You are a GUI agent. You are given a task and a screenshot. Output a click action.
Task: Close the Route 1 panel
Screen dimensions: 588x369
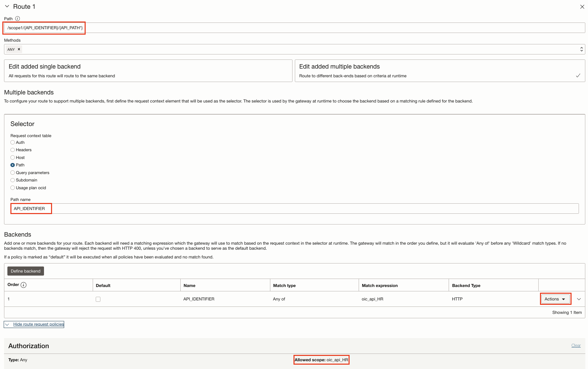click(582, 7)
